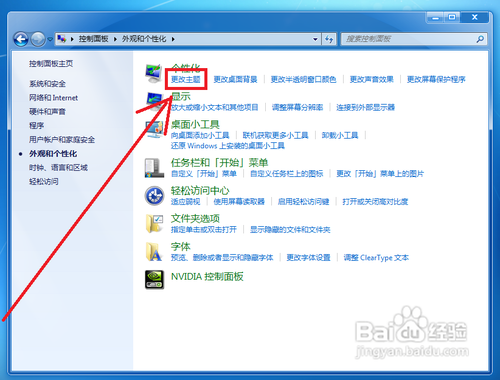Screen dimensions: 500x380
Task: Open the Desktop Gadgets icon
Action: coord(154,129)
